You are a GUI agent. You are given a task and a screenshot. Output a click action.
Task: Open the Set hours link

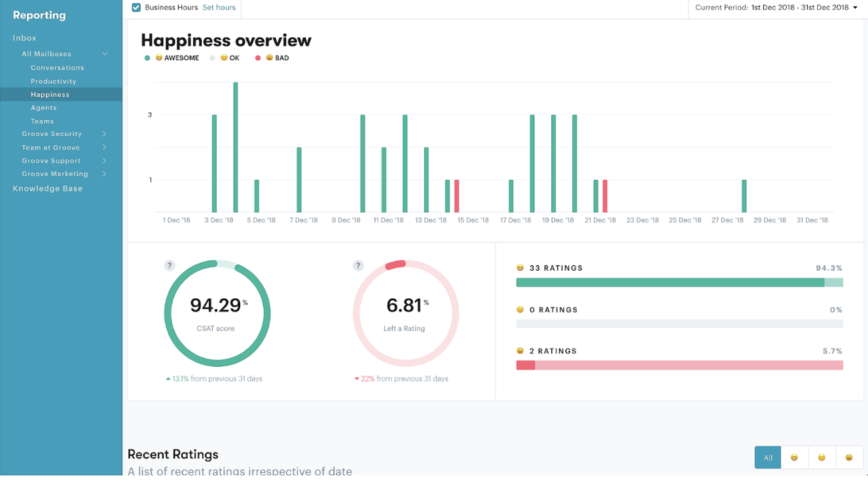(219, 8)
